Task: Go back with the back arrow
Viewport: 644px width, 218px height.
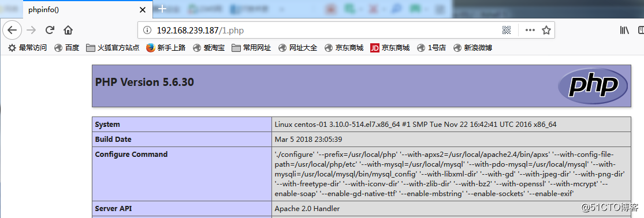Action: click(12, 30)
